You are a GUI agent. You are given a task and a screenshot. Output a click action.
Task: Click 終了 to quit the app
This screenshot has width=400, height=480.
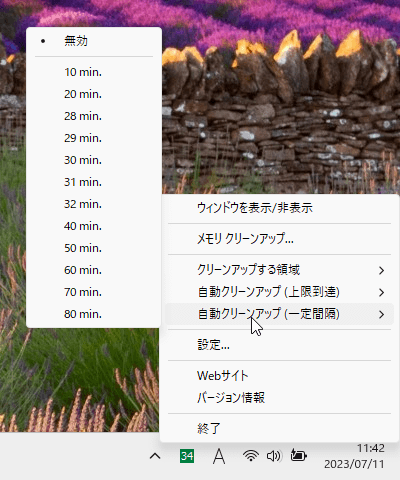279,428
